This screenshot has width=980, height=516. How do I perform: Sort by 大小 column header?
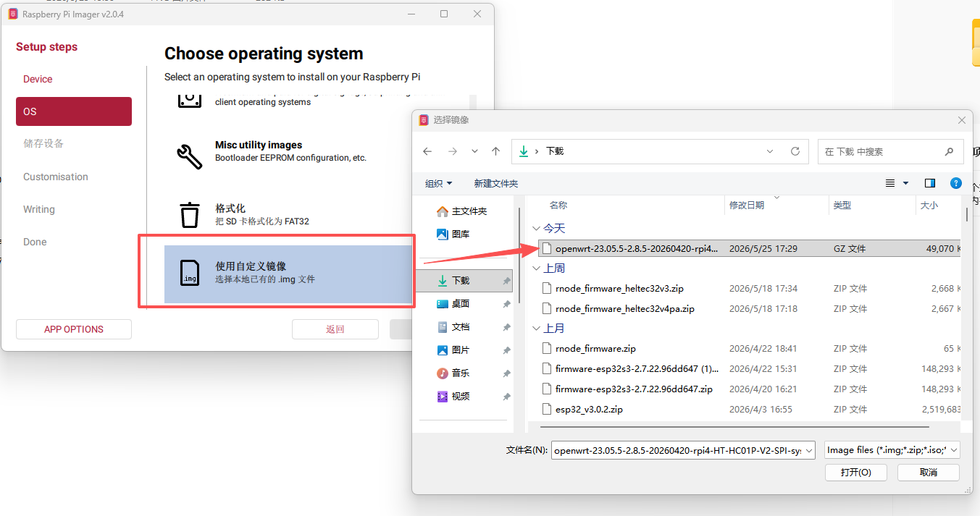click(939, 206)
